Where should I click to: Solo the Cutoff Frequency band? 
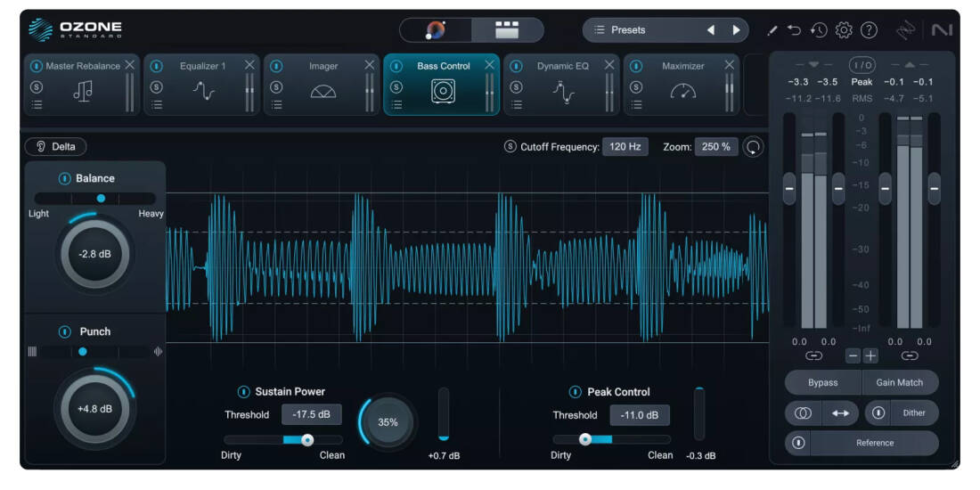510,147
